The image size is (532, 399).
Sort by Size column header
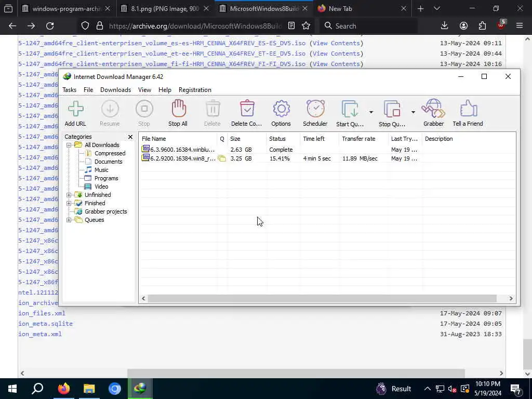[x=247, y=139]
